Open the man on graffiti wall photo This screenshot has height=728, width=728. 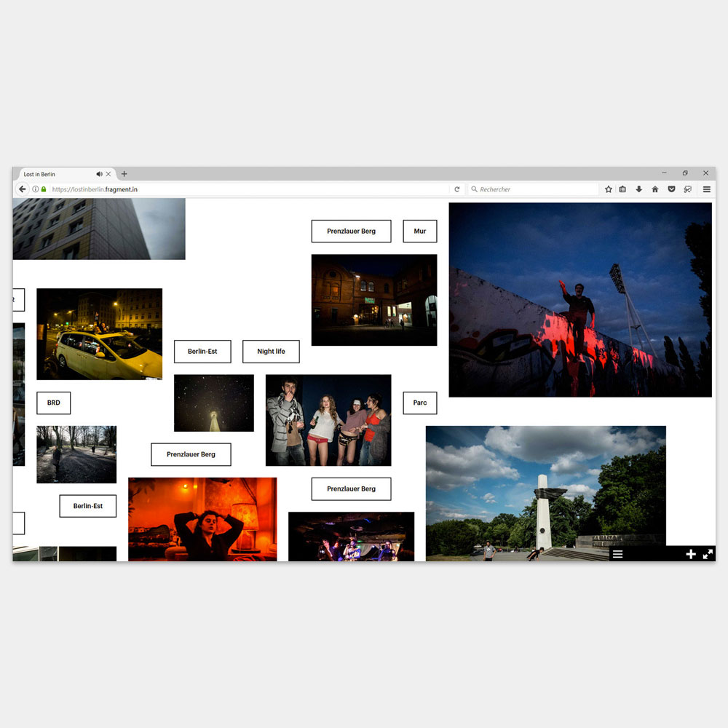pyautogui.click(x=580, y=300)
